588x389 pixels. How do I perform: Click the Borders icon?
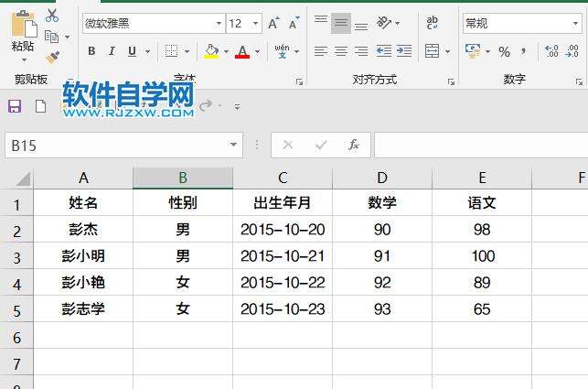171,51
